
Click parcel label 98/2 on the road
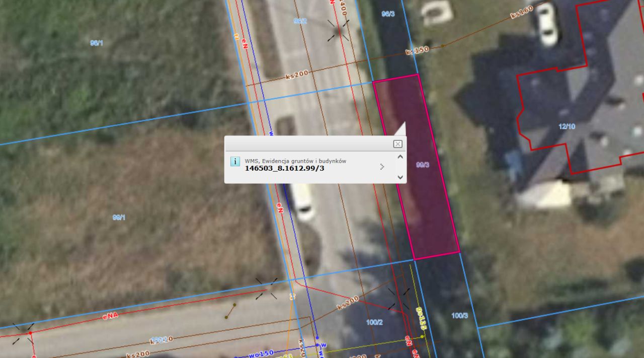coord(300,21)
